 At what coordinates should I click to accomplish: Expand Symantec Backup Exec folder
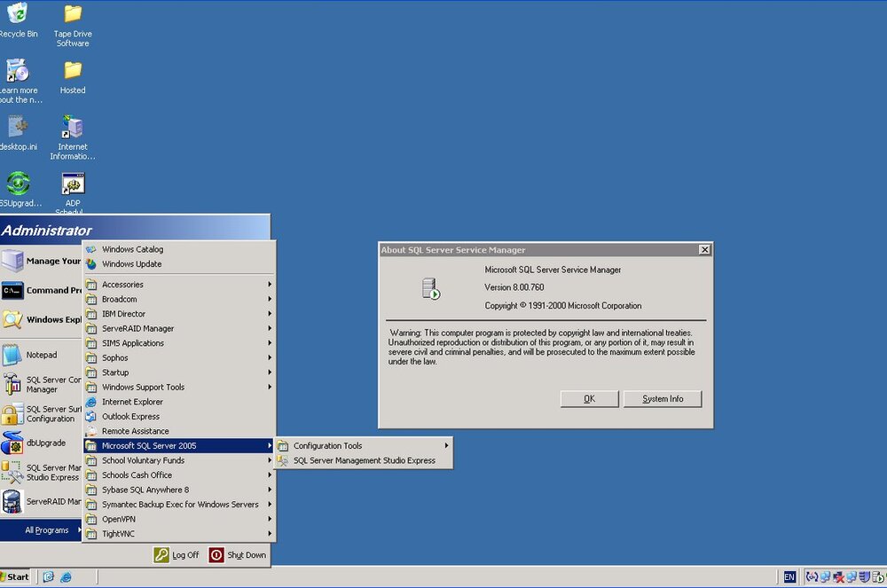[x=180, y=505]
